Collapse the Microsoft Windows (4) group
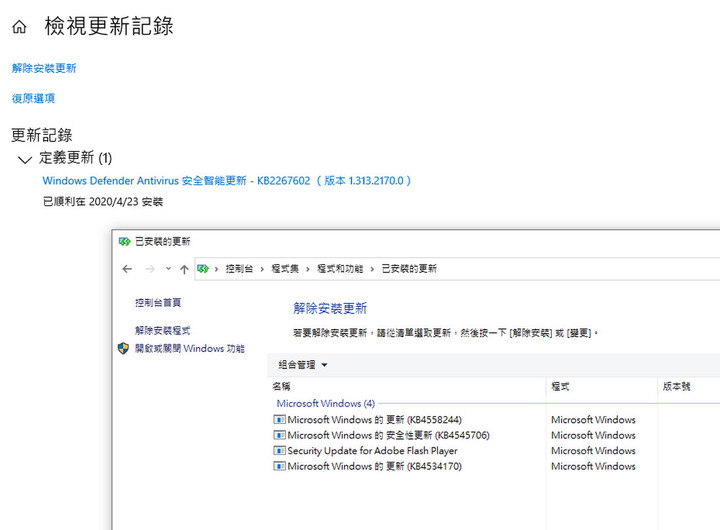 [x=326, y=404]
